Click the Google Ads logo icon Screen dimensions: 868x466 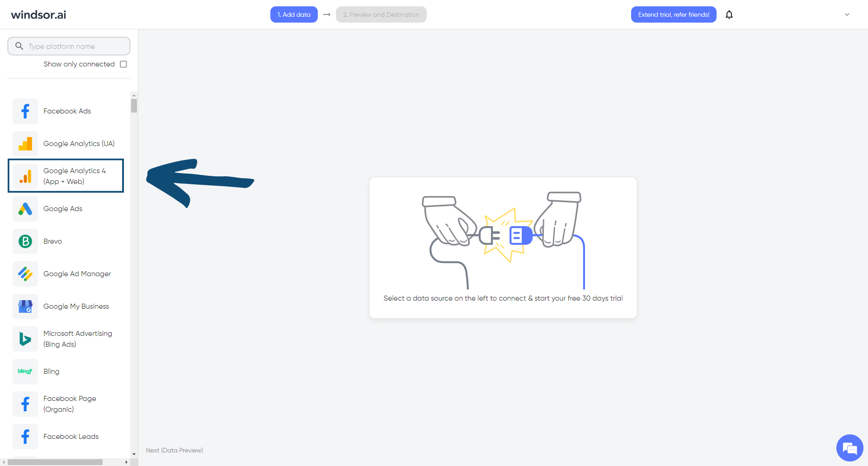pos(25,209)
